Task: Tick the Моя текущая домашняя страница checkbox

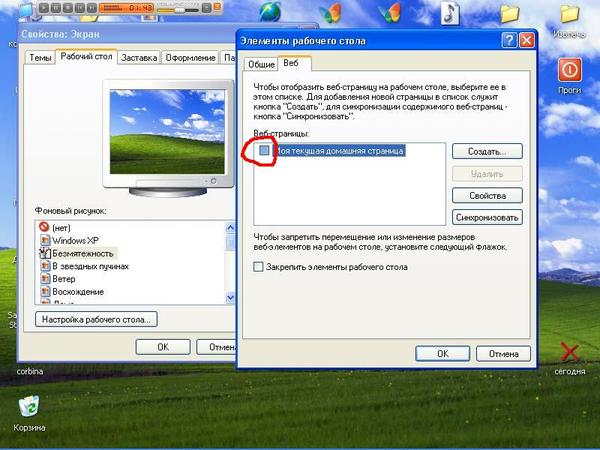Action: tap(264, 150)
